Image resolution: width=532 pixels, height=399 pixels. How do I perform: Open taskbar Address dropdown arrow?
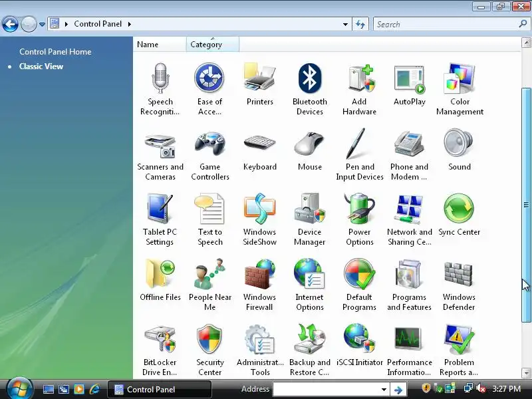[384, 390]
